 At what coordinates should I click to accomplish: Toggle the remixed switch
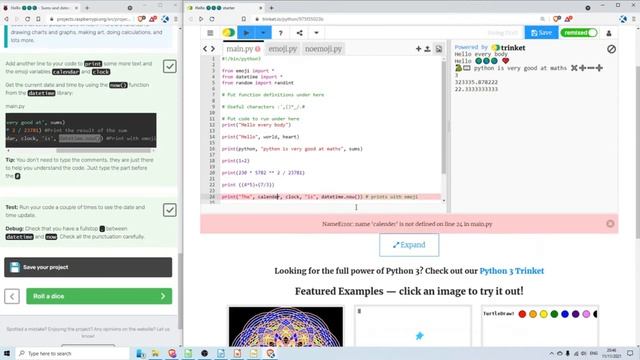click(x=579, y=33)
